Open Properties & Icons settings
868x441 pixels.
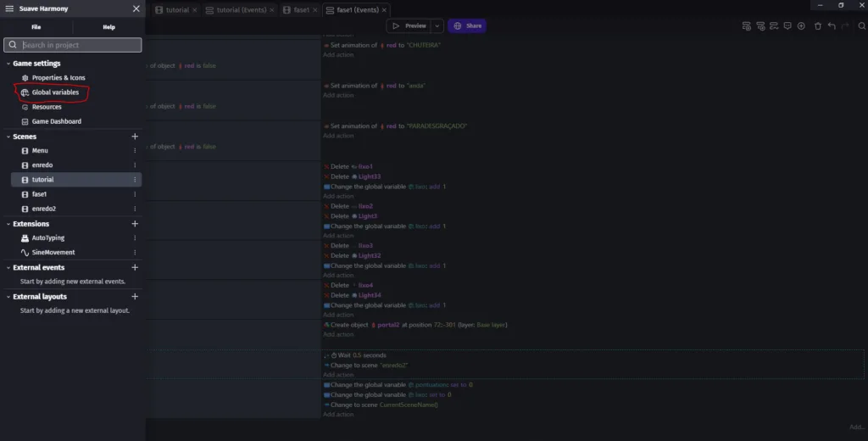coord(58,78)
